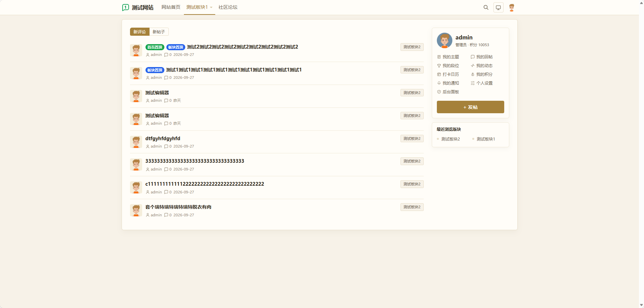Click the avatar beside the 测试2 post

coord(136,50)
